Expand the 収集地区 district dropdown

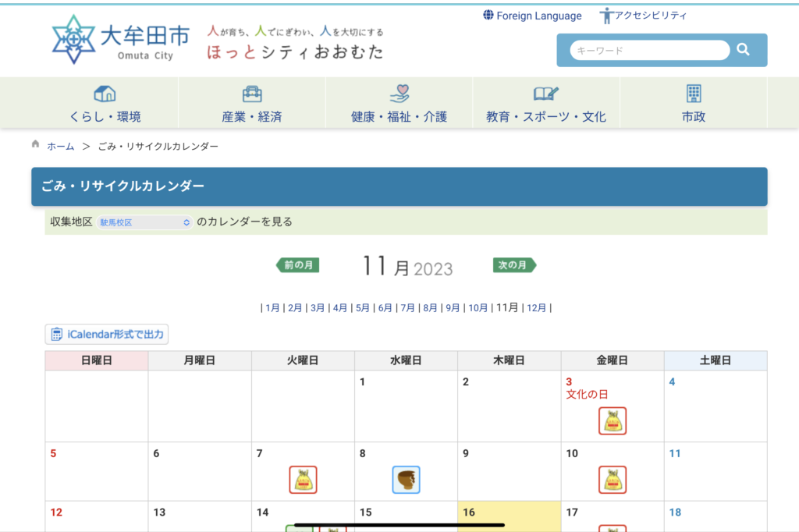[144, 222]
